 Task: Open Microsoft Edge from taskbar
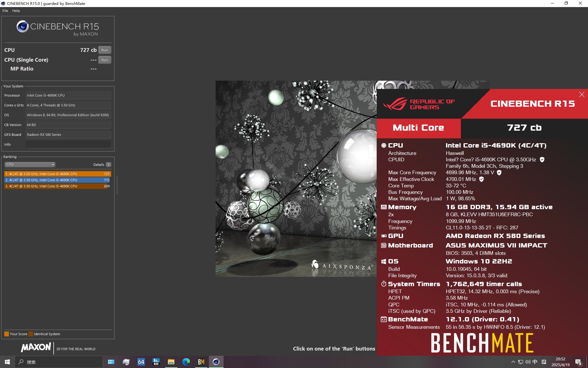(x=186, y=362)
